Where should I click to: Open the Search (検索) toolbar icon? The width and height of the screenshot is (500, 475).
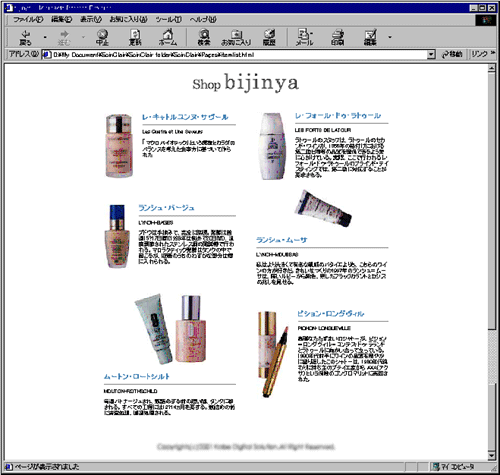tap(204, 38)
